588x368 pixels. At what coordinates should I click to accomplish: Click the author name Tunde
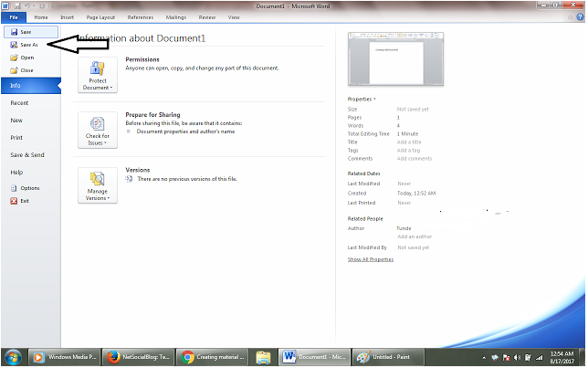coord(404,228)
